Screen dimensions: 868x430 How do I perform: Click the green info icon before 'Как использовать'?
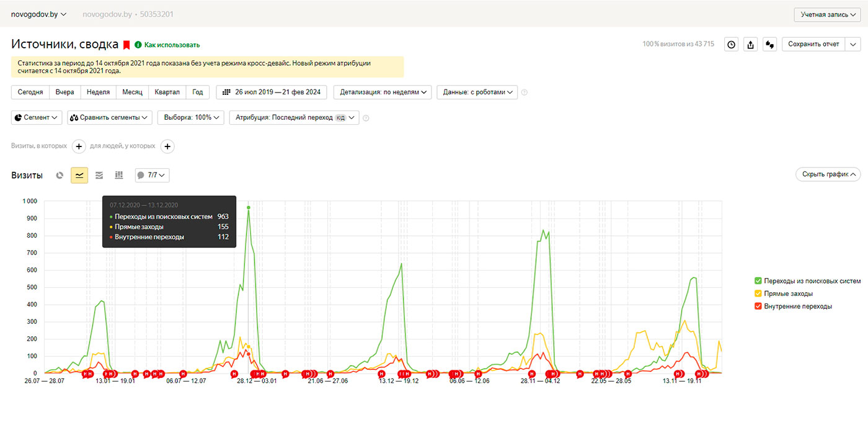(x=138, y=45)
